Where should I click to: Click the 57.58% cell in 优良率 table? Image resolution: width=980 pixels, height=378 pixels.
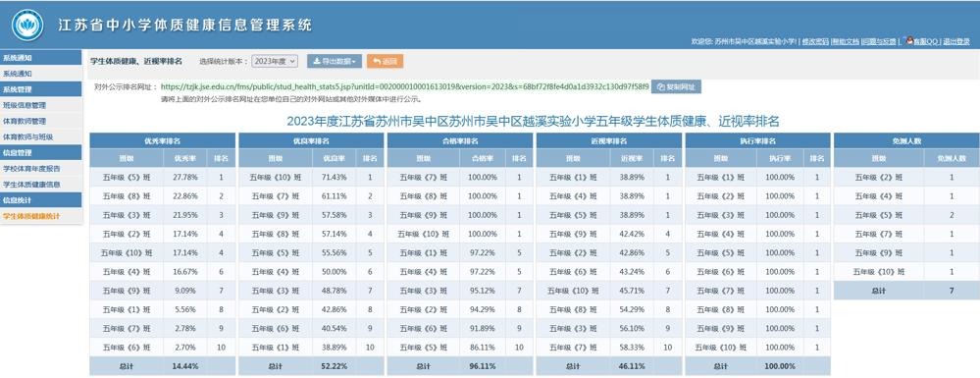334,215
